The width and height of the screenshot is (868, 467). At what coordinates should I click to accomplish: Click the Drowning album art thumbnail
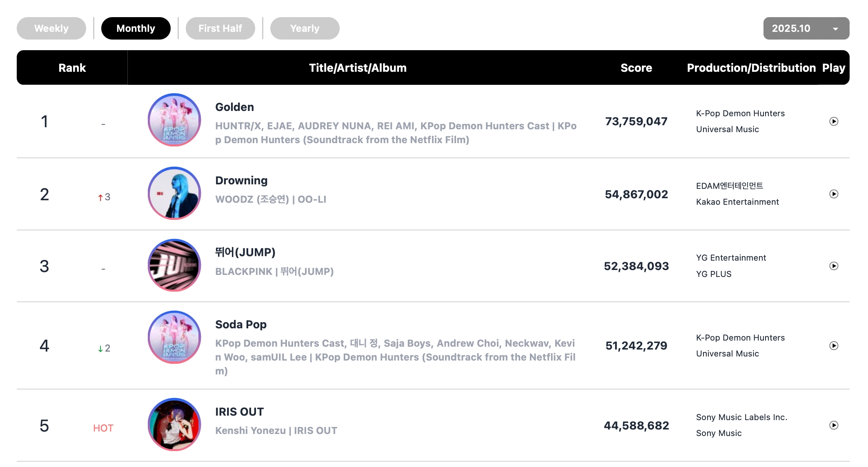(x=174, y=193)
